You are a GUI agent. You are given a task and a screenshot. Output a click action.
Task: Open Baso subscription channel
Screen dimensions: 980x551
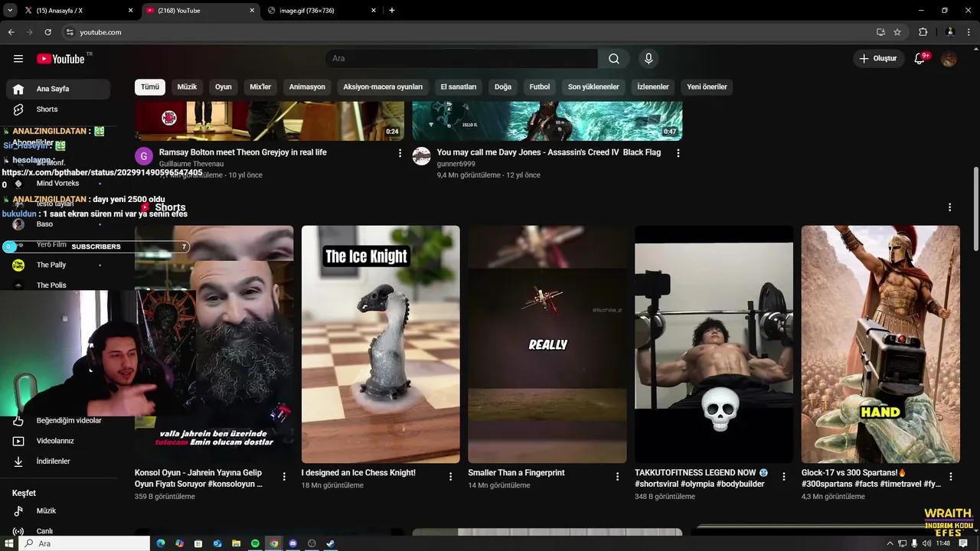point(58,224)
